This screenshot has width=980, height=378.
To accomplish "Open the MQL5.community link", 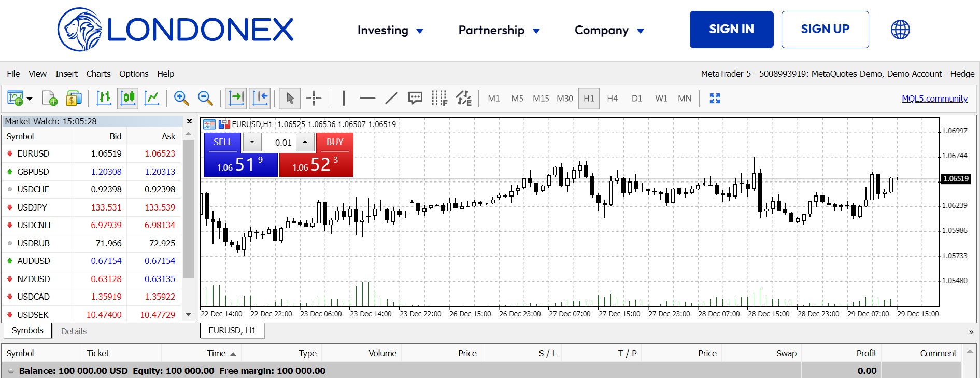I will 934,99.
